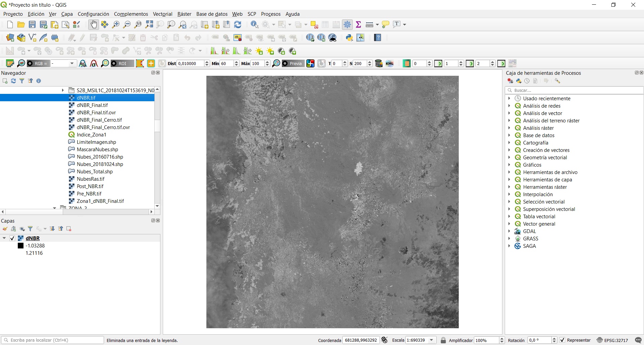Expand the GDAL tools group
The width and height of the screenshot is (644, 345).
tap(509, 231)
